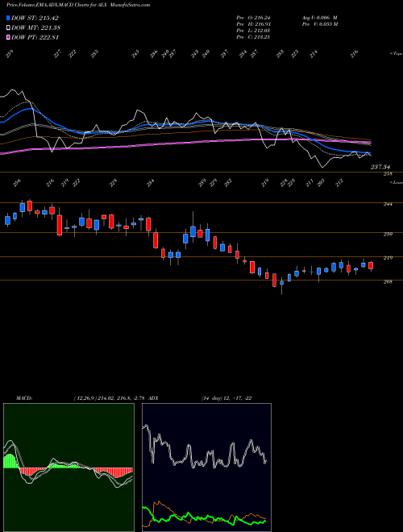Click the MACD indicator label
The width and height of the screenshot is (403, 532).
tap(23, 398)
